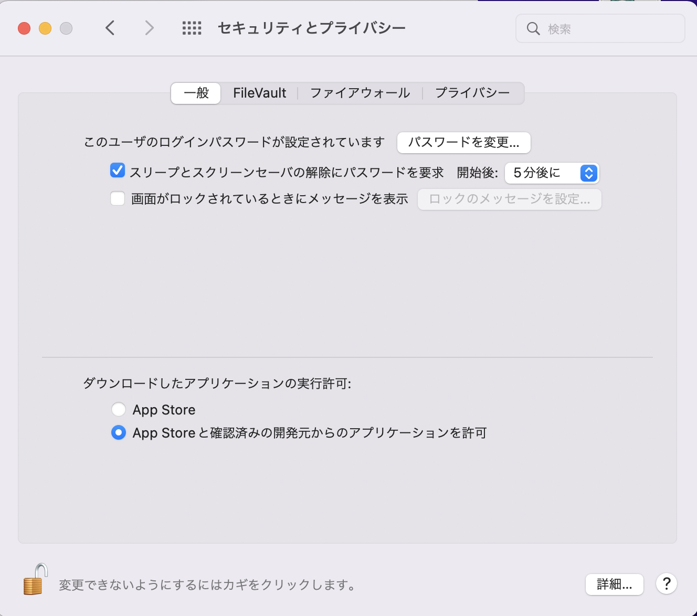697x616 pixels.
Task: Switch to the ファイアウォール tab
Action: 360,93
